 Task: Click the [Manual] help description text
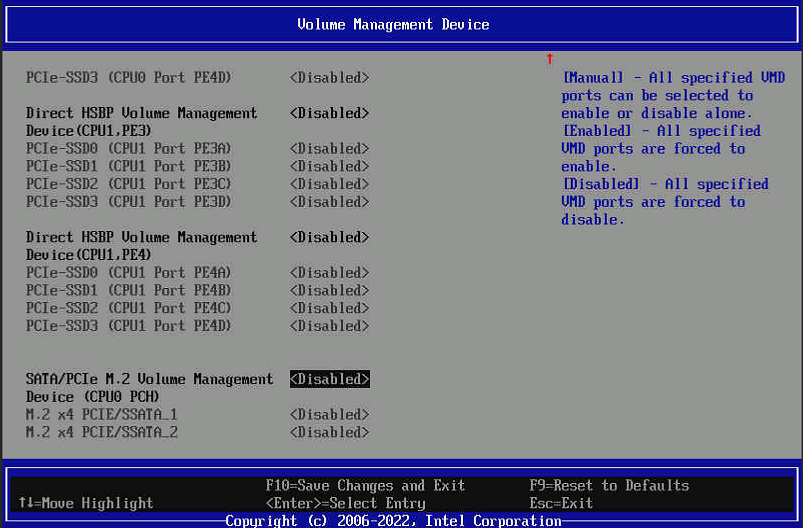point(673,95)
